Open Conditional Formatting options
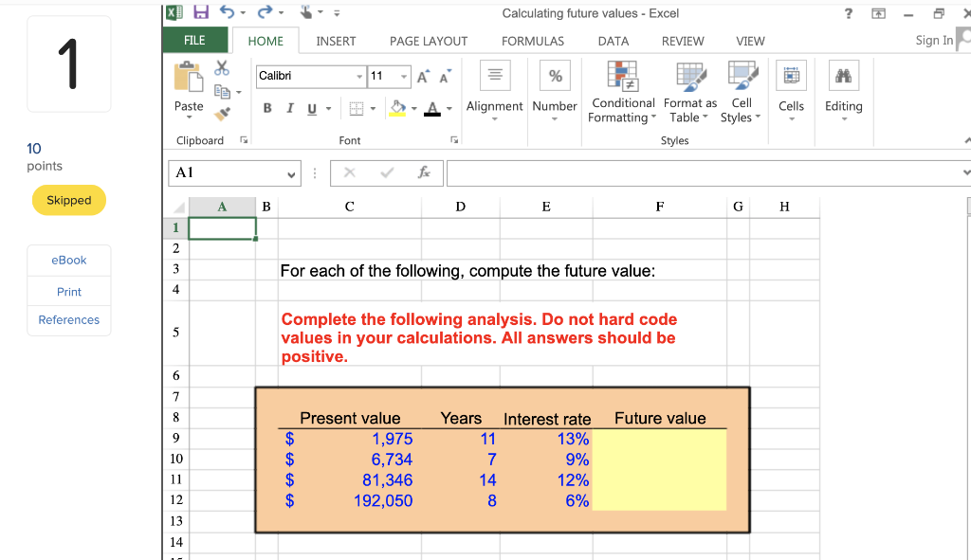The image size is (971, 560). point(622,90)
